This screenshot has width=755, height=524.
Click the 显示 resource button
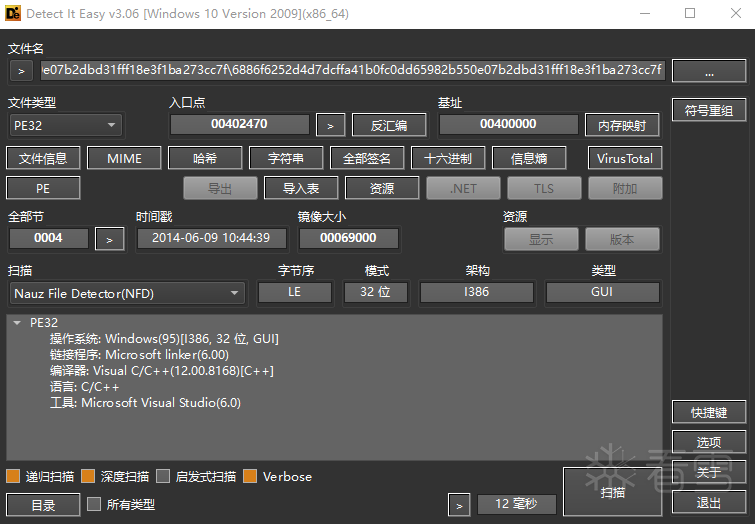tap(541, 239)
